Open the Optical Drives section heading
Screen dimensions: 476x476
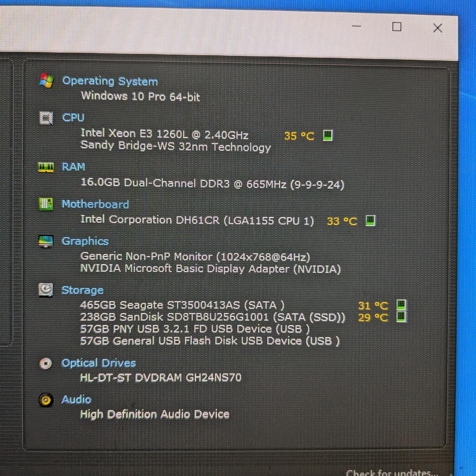point(99,363)
